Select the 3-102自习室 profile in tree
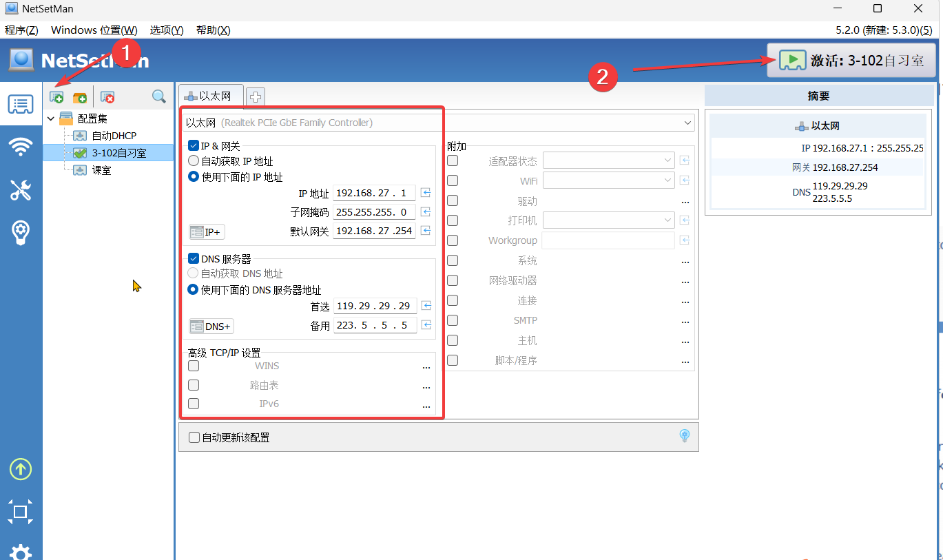This screenshot has height=560, width=943. click(x=118, y=153)
